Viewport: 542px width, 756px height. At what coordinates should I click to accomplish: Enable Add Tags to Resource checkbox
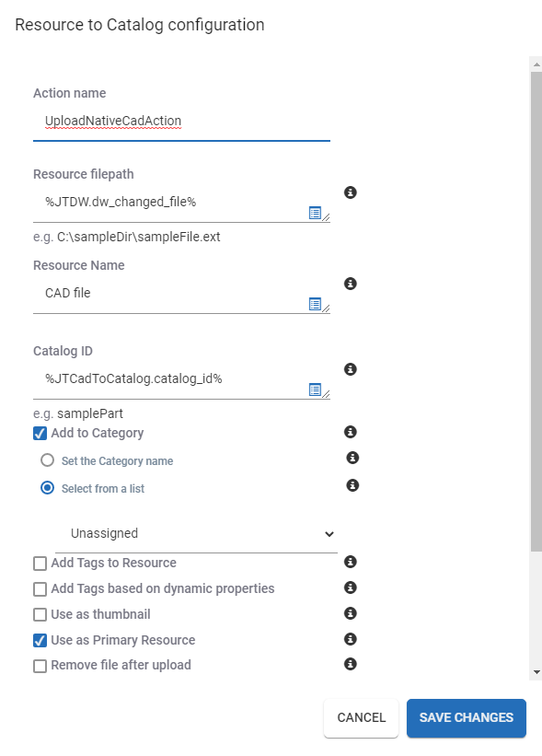tap(40, 564)
